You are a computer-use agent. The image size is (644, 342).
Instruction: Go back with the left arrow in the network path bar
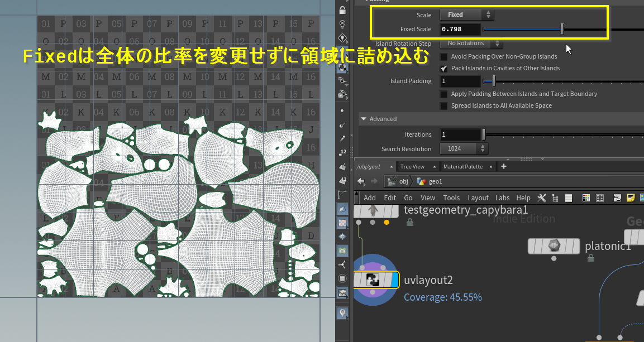[361, 181]
